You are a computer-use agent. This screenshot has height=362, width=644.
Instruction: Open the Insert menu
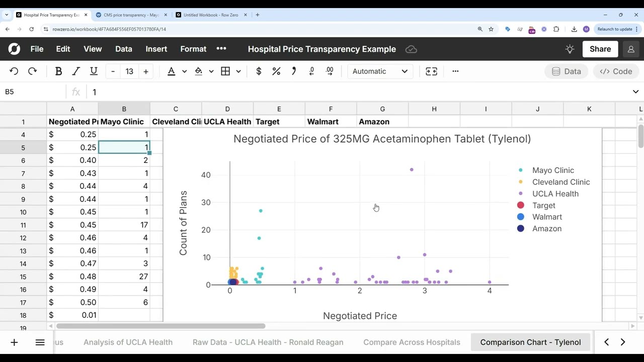point(156,49)
